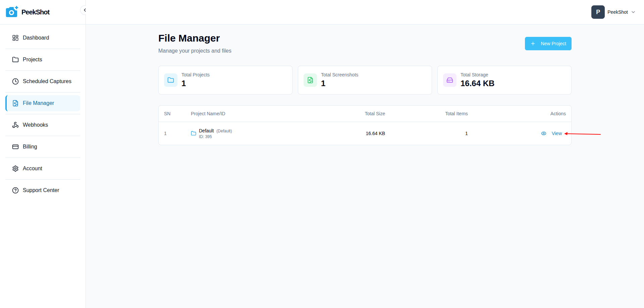Click the Webhooks icon in the sidebar
The image size is (644, 308).
(15, 125)
